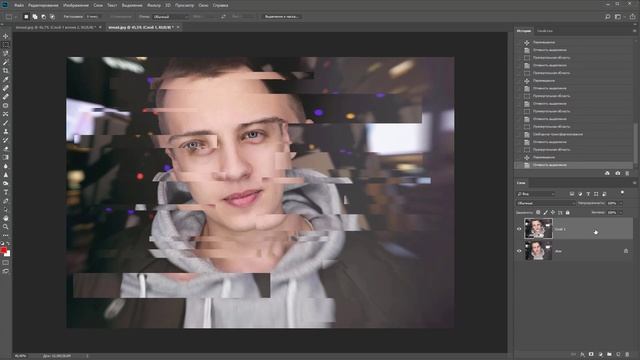Delete current state in History panel

click(627, 173)
